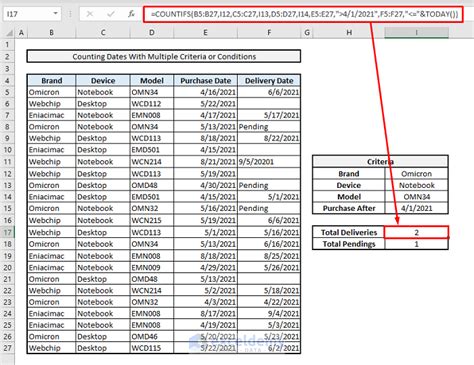
Task: Select the column I header
Action: [x=416, y=33]
